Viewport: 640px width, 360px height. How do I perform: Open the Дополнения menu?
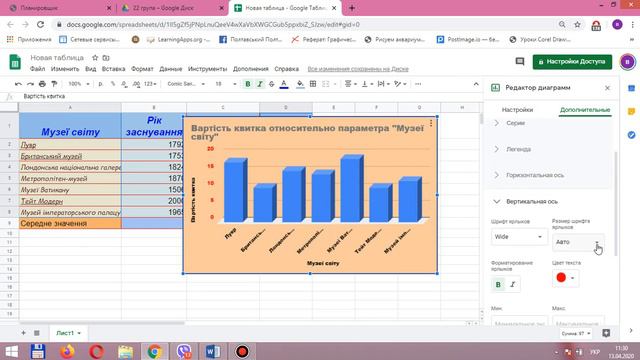coord(251,69)
